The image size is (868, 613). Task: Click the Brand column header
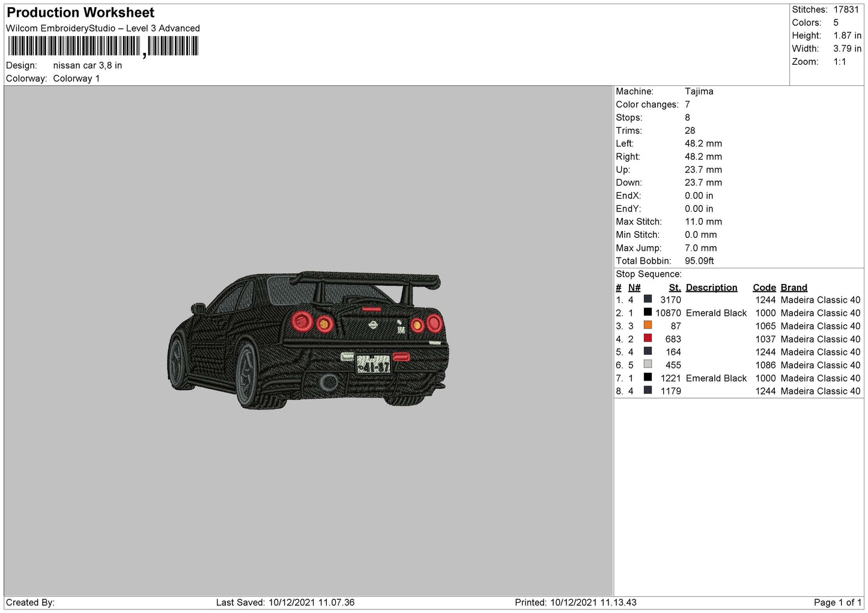pyautogui.click(x=794, y=288)
